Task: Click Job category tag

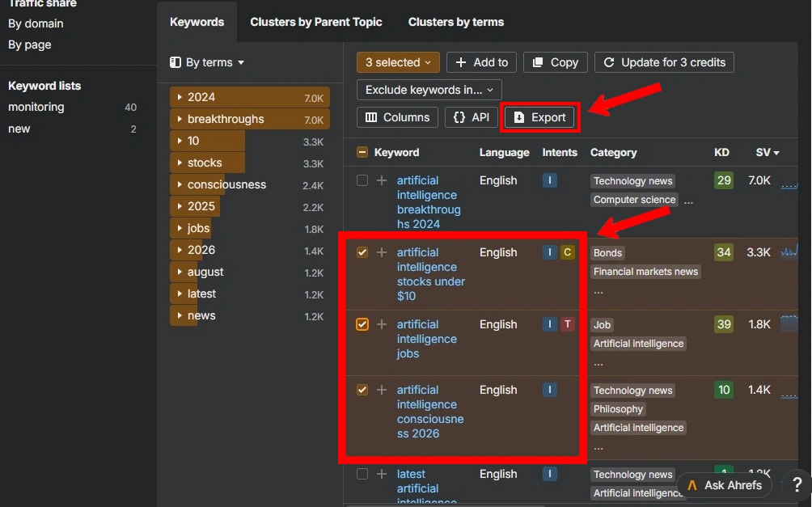Action: click(602, 325)
